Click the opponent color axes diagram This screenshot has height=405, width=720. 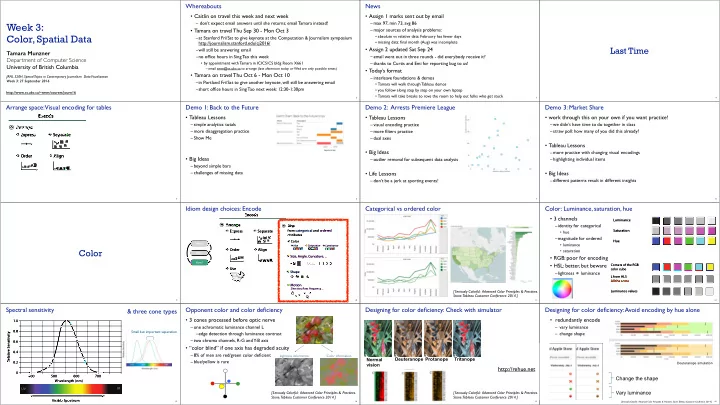(x=225, y=383)
